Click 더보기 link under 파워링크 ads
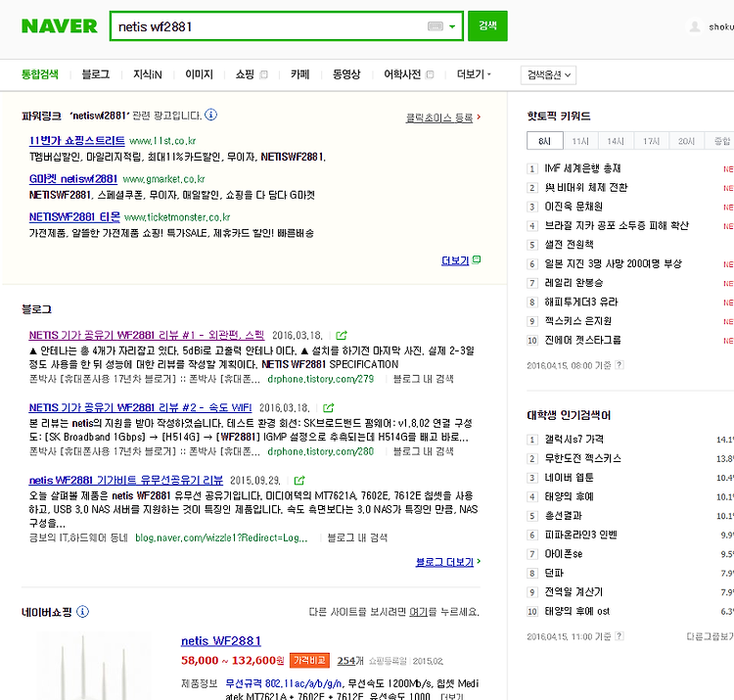The height and width of the screenshot is (700, 734). coord(455,260)
